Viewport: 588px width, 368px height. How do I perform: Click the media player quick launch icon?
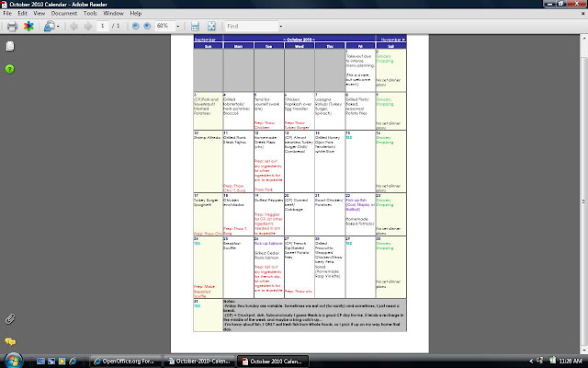tap(62, 362)
